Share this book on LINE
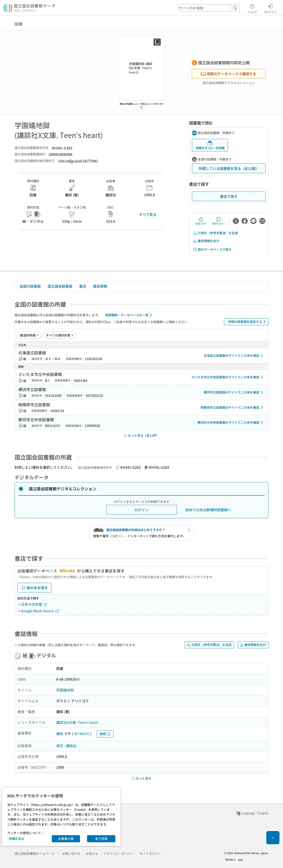Image resolution: width=283 pixels, height=868 pixels. click(x=253, y=221)
